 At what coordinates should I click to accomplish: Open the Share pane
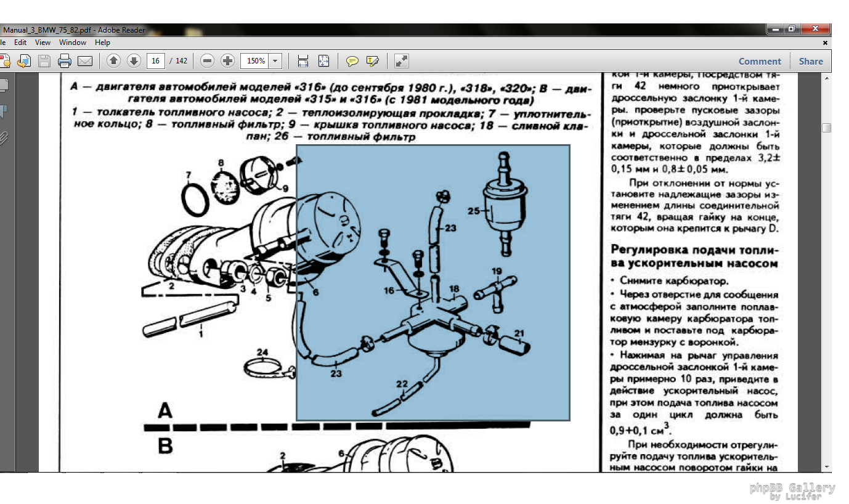(811, 61)
